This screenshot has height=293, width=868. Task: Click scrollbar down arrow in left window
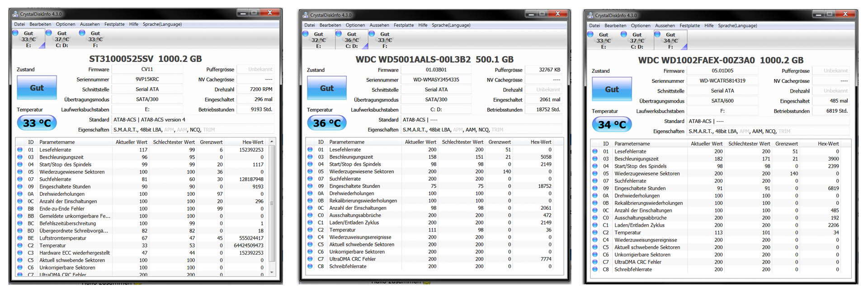(272, 272)
